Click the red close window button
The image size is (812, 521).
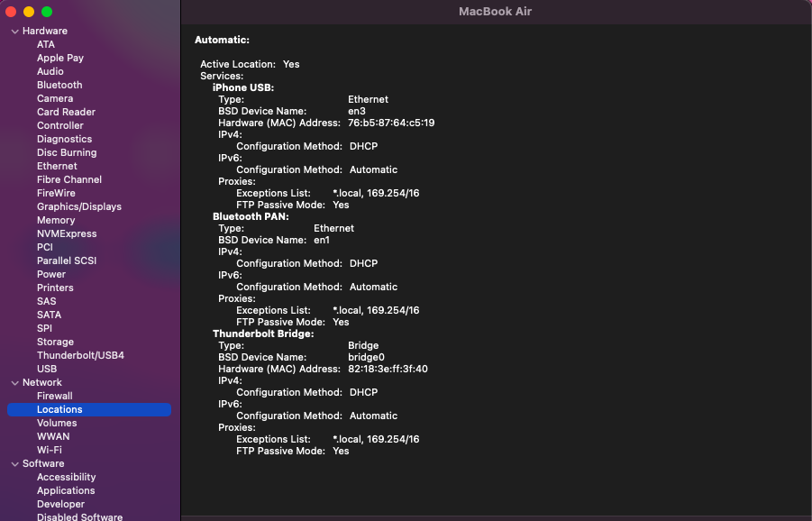coord(11,12)
